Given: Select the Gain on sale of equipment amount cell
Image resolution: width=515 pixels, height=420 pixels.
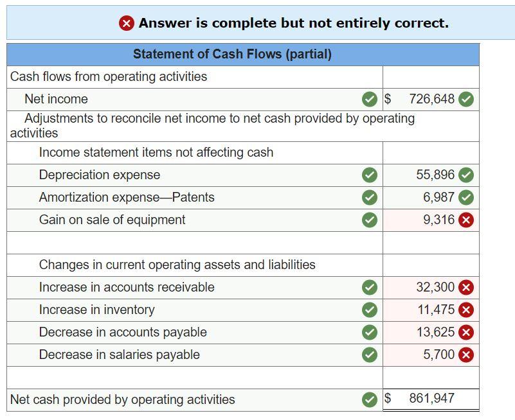Looking at the screenshot, I should pos(431,220).
